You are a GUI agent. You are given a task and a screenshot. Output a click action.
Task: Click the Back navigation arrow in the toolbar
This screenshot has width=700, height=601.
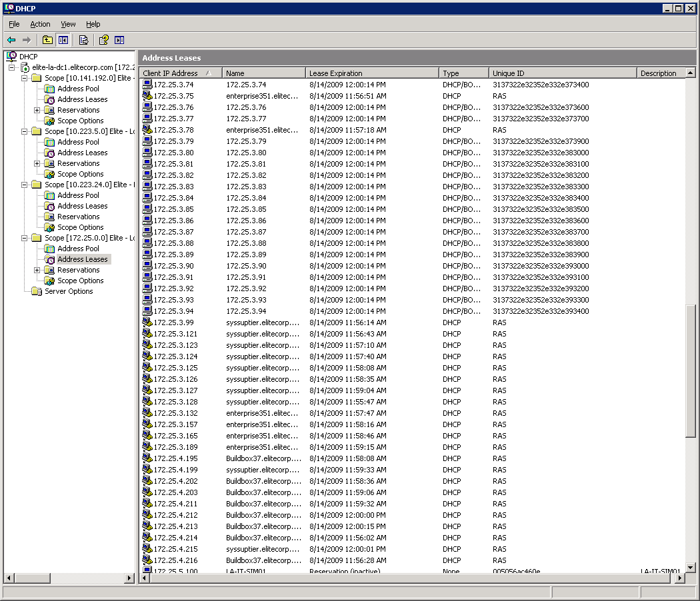click(x=11, y=40)
